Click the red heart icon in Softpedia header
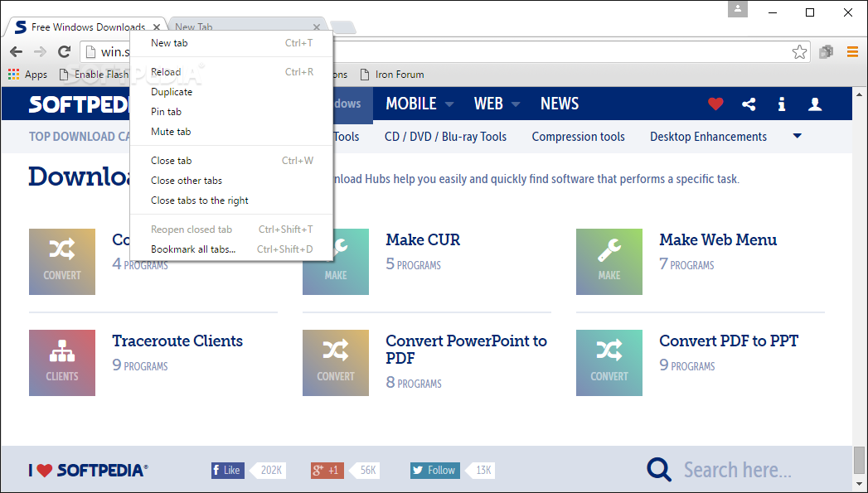Screen dimensions: 868x493 click(715, 104)
